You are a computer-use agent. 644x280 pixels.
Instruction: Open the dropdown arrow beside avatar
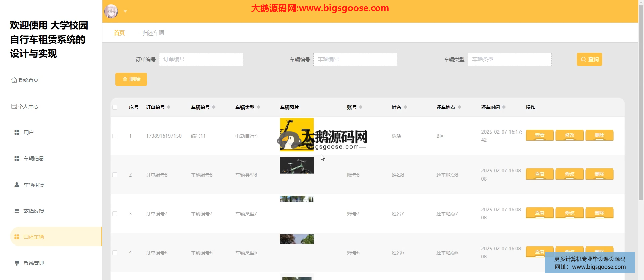tap(125, 11)
